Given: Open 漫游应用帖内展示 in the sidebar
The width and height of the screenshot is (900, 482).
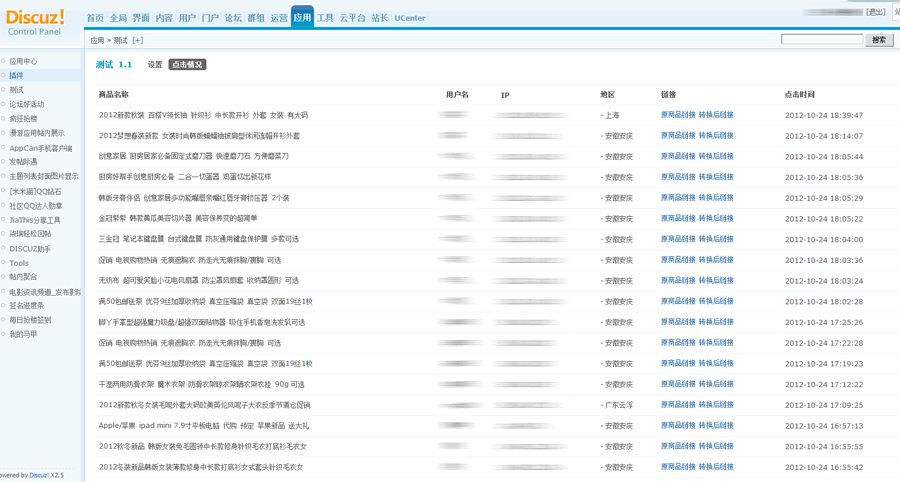Looking at the screenshot, I should (37, 133).
